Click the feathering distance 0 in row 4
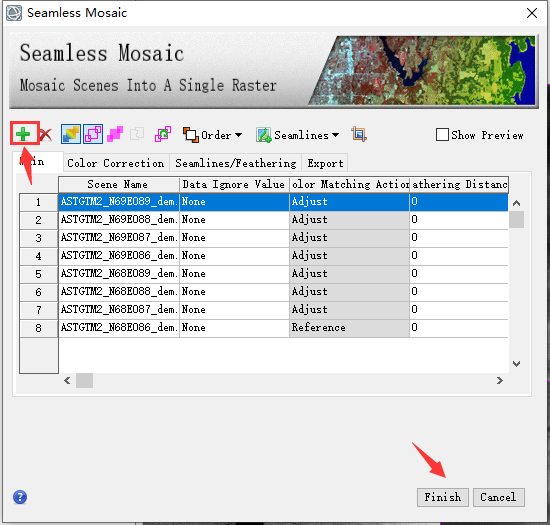Viewport: 550px width, 525px height. click(x=459, y=256)
